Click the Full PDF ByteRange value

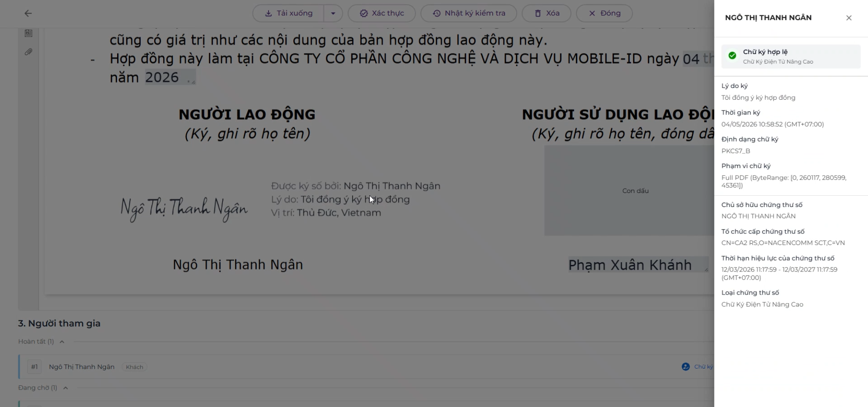pyautogui.click(x=784, y=181)
